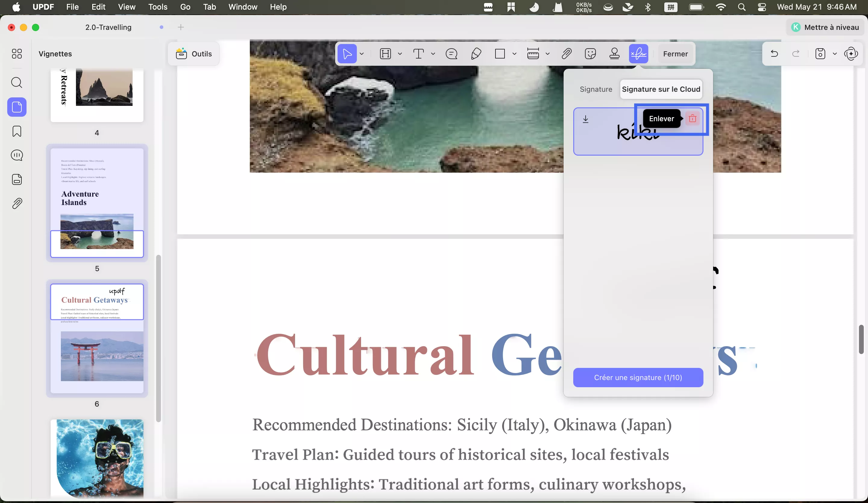The width and height of the screenshot is (868, 503).
Task: Open the Window menu
Action: 243,7
